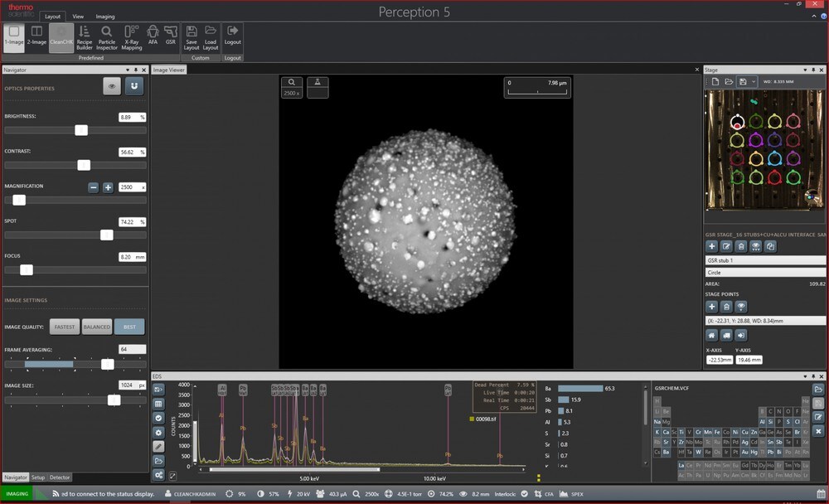829x504 pixels.
Task: Open the GSR stub 1 selector
Action: coord(763,259)
